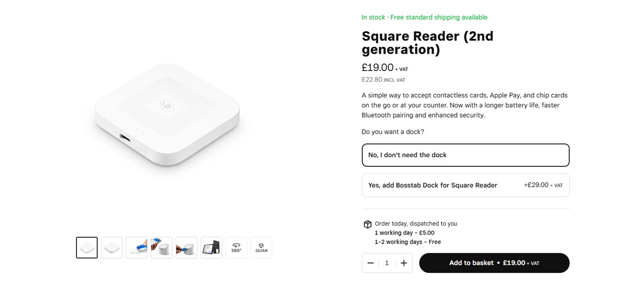This screenshot has height=297, width=644.
Task: Click the "In stock" status text
Action: pyautogui.click(x=373, y=17)
